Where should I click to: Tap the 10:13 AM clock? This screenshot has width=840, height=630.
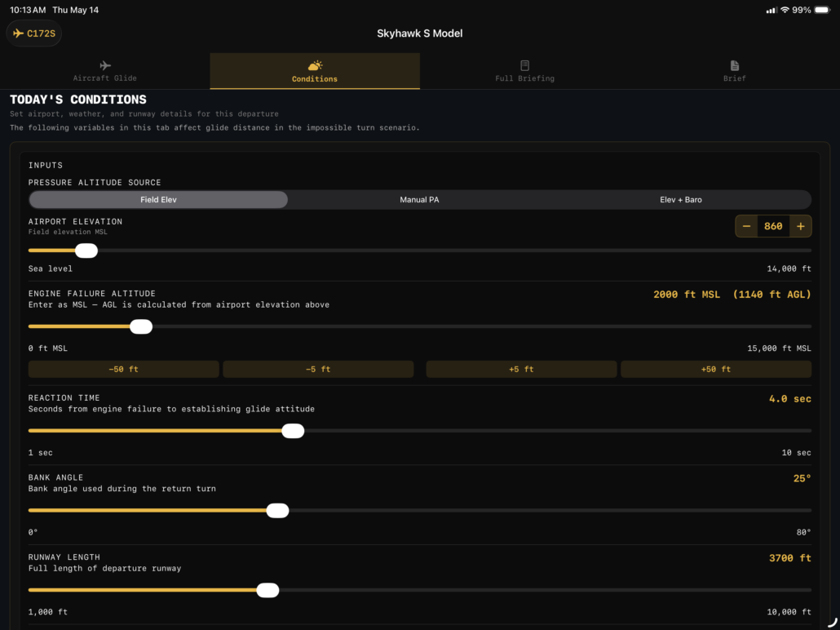coord(28,10)
